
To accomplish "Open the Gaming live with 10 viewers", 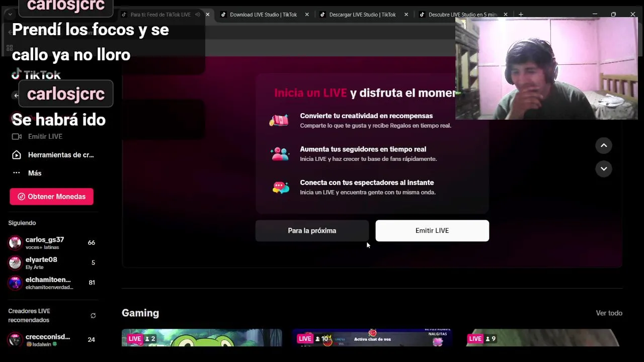I will [372, 338].
